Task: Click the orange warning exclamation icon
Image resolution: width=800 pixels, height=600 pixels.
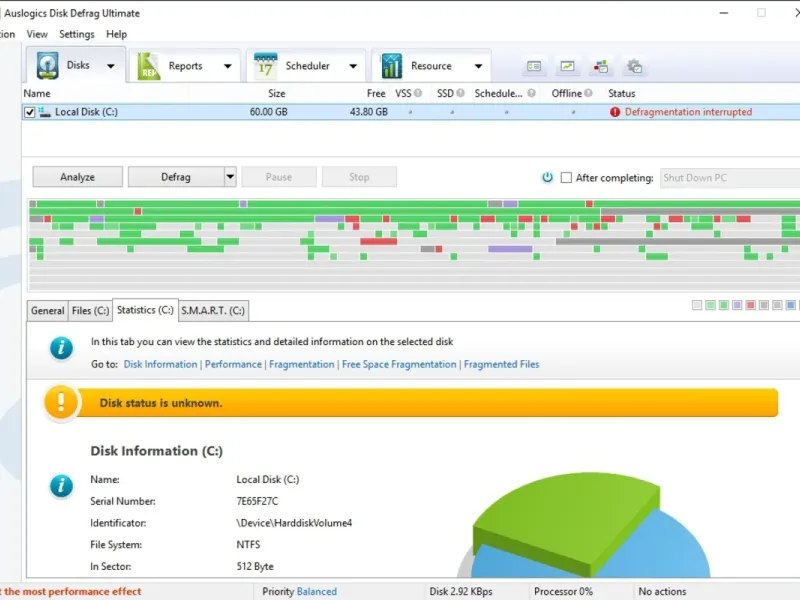Action: 61,402
